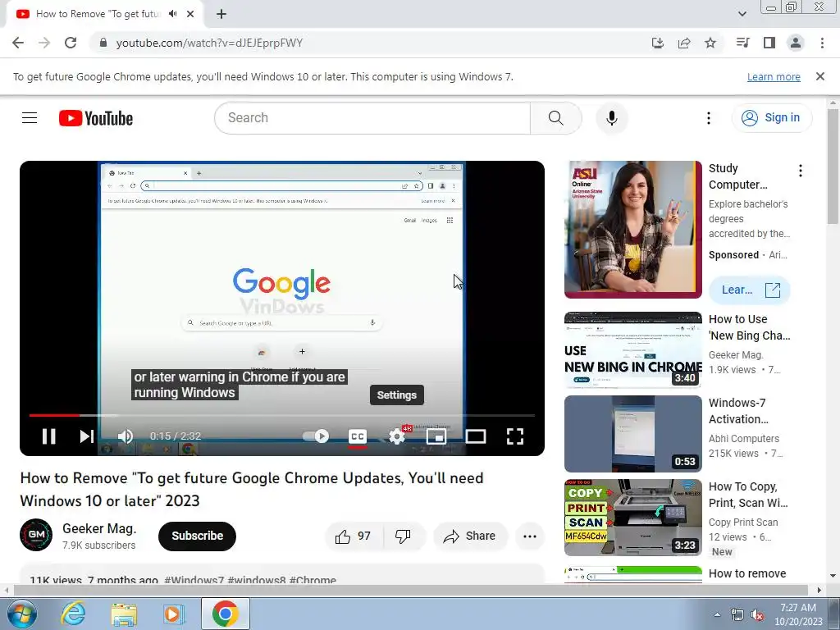Go back with the browser back arrow
The height and width of the screenshot is (630, 840).
click(x=18, y=43)
